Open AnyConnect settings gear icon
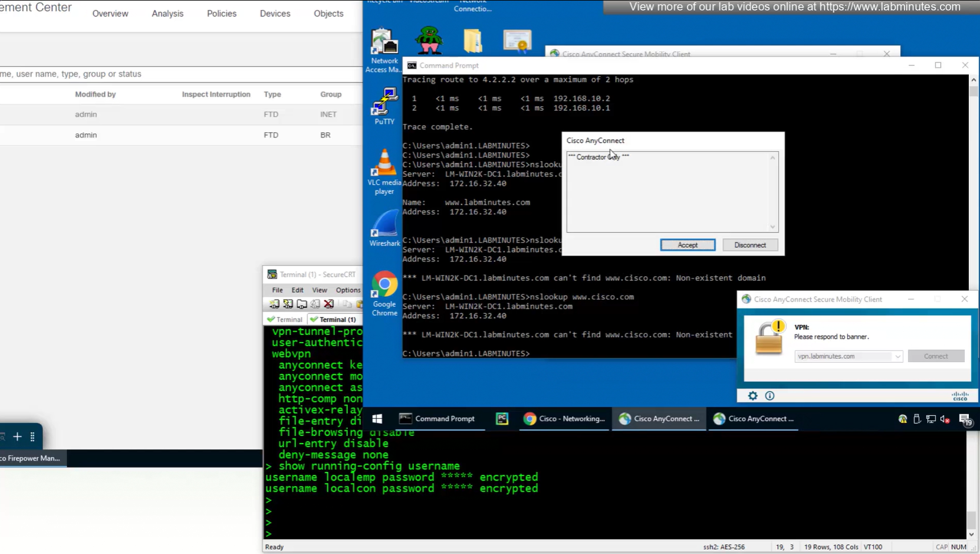The image size is (980, 554). tap(752, 396)
